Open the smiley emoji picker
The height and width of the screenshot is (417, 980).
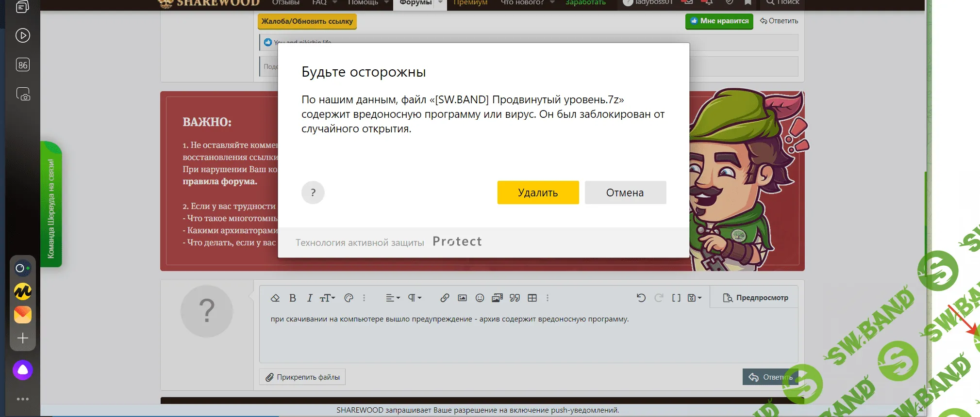click(480, 298)
